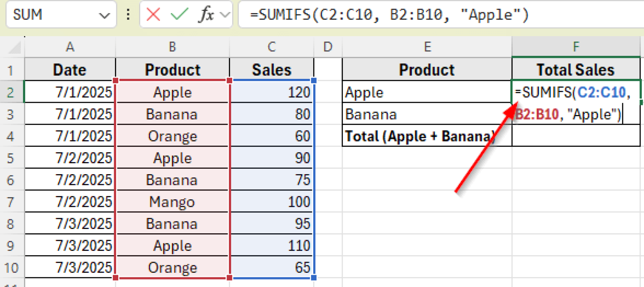Select column F header above Total Sales
This screenshot has width=644, height=287.
[x=575, y=47]
